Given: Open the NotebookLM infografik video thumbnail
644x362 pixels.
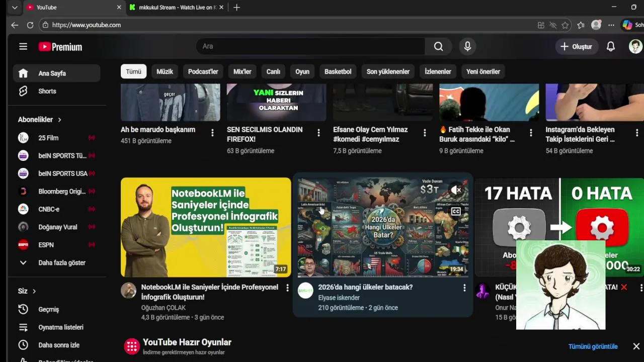Looking at the screenshot, I should [206, 227].
